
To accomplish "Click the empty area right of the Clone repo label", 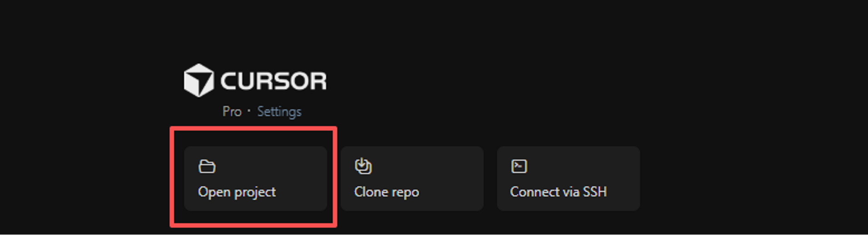I will point(451,192).
